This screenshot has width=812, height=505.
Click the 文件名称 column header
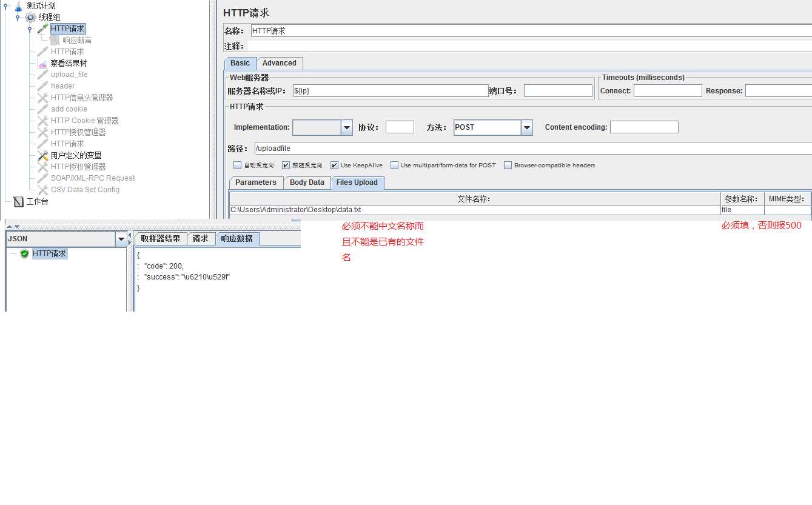pyautogui.click(x=475, y=199)
